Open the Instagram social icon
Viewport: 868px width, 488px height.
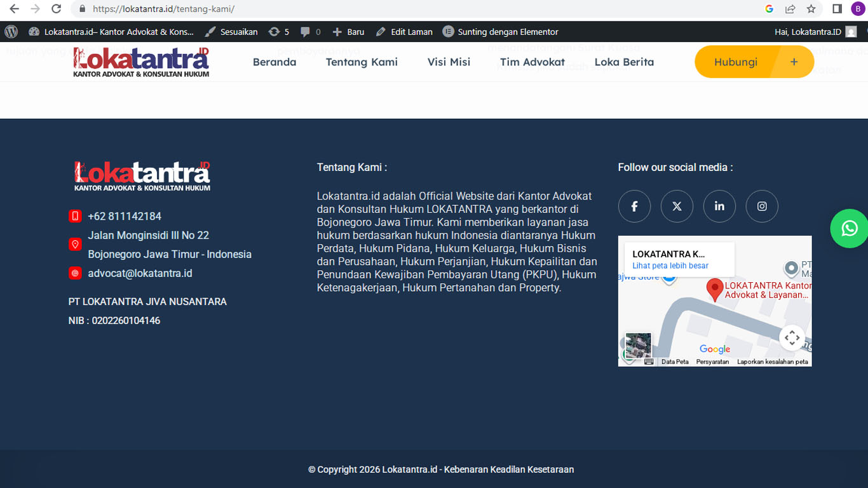click(762, 207)
